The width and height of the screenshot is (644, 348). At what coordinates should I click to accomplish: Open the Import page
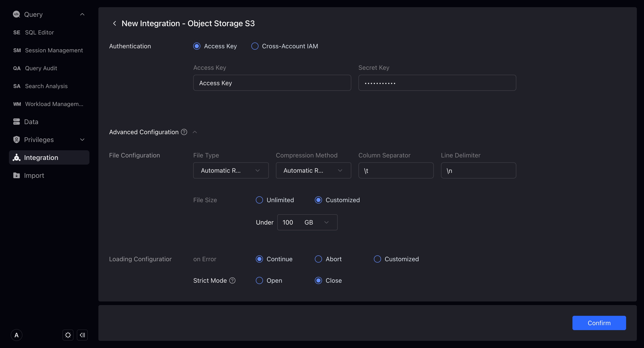tap(34, 175)
